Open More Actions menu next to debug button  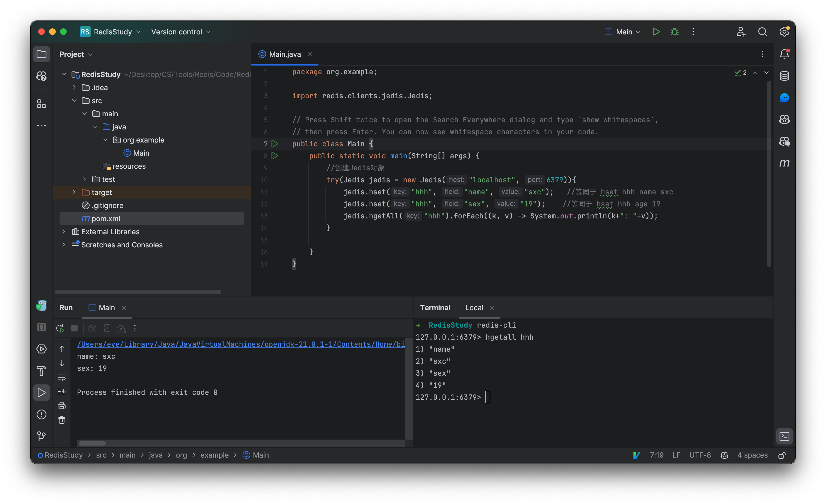click(x=693, y=31)
